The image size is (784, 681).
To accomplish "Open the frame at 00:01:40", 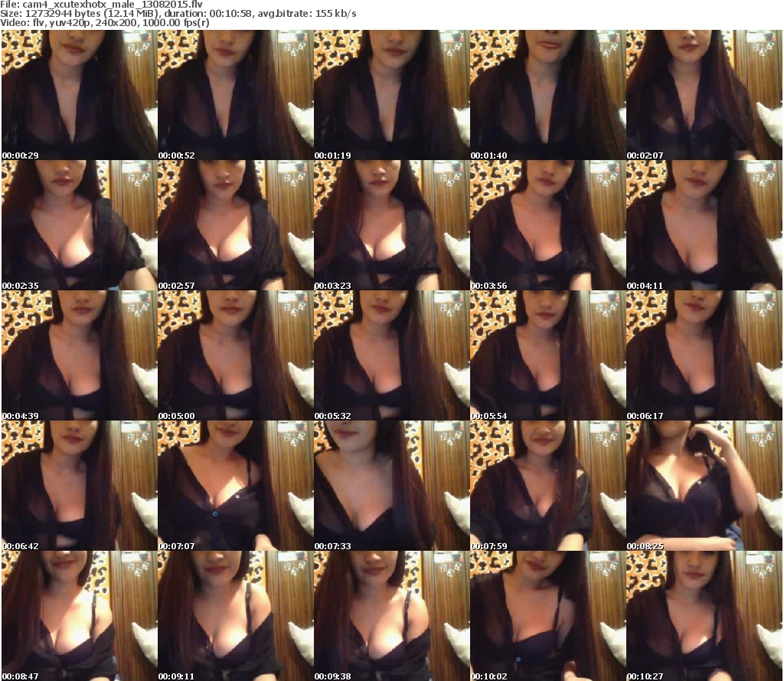I will pyautogui.click(x=548, y=95).
